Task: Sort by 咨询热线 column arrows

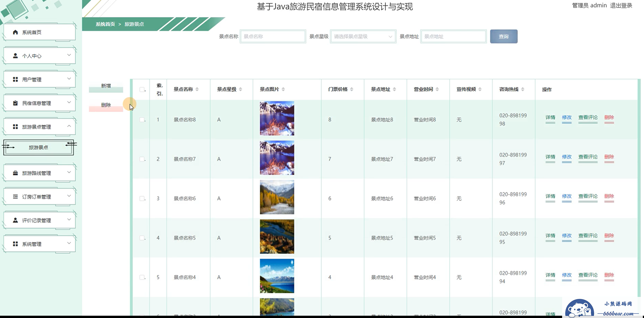Action: coord(523,89)
